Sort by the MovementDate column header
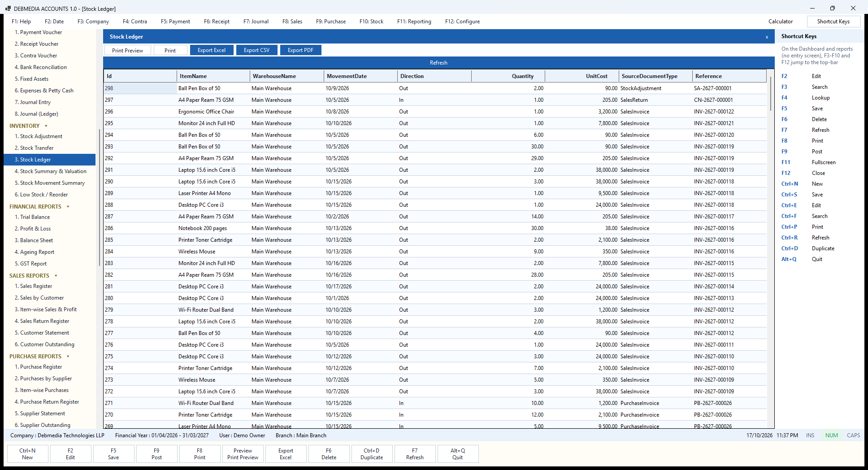868x470 pixels. 360,76
